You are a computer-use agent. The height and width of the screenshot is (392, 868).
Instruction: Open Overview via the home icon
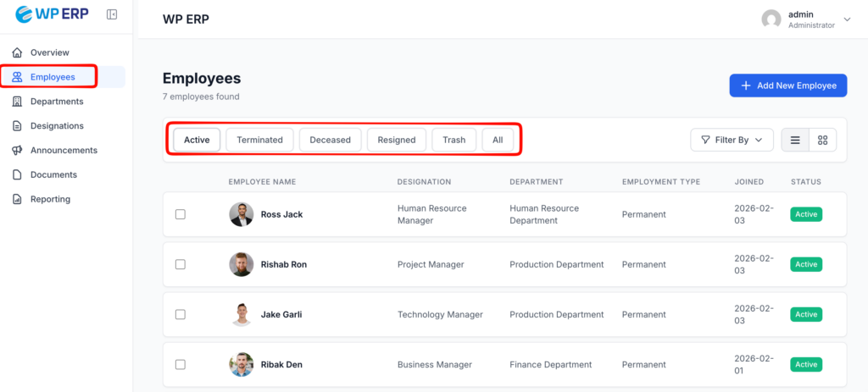[17, 52]
